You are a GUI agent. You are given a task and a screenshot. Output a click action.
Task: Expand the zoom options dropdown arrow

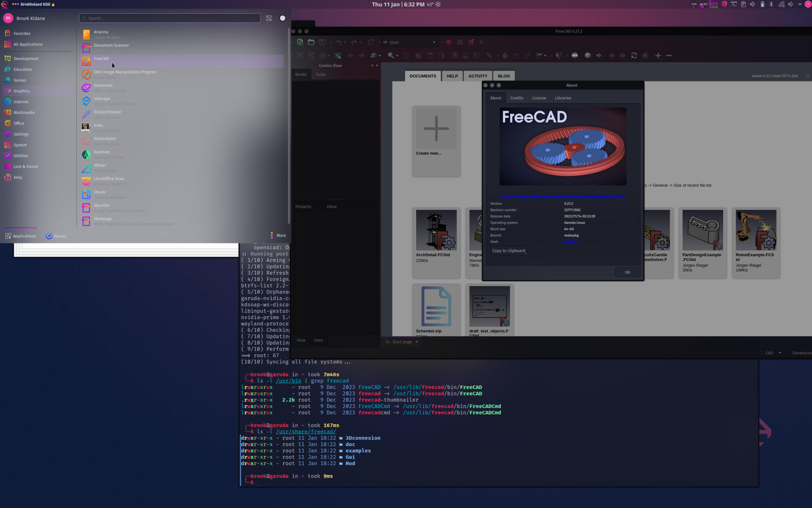click(397, 56)
